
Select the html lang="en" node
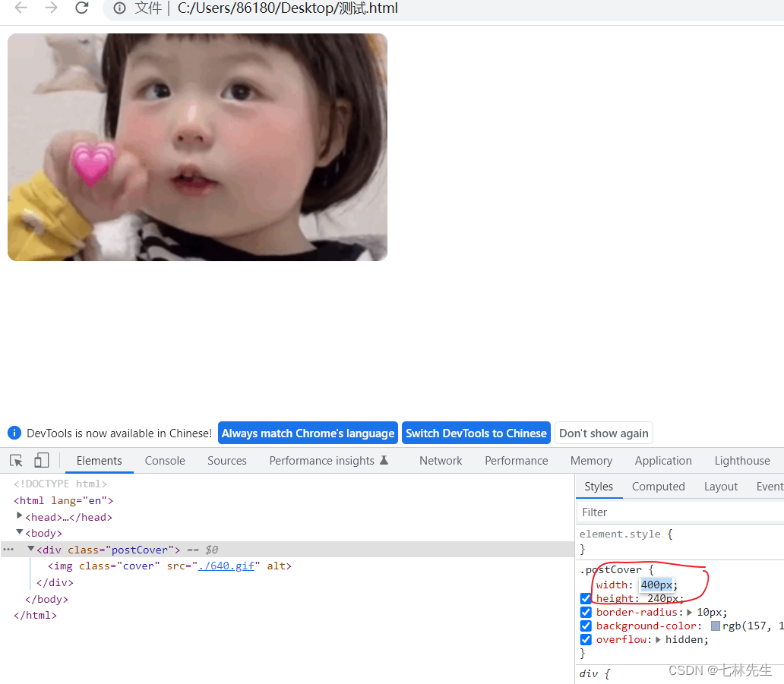64,500
